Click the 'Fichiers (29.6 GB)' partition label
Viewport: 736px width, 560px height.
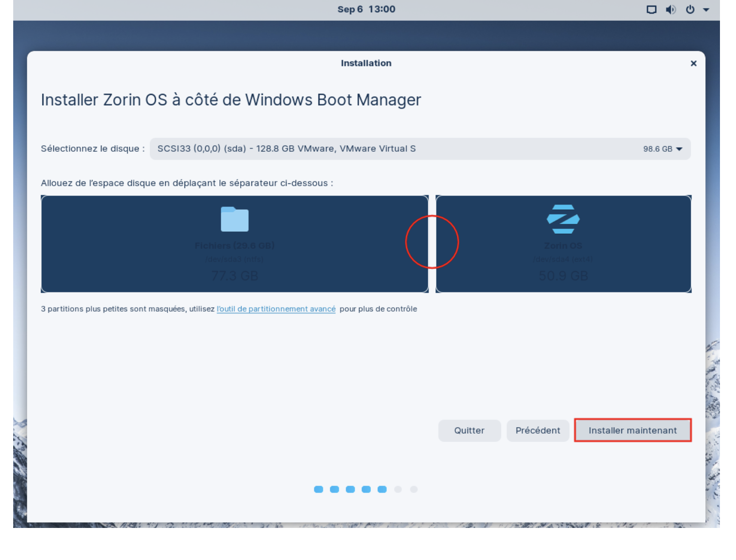pos(234,246)
